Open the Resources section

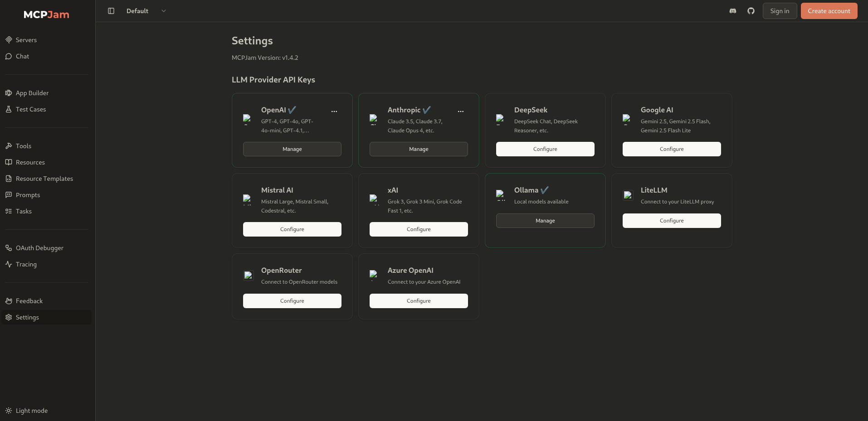pyautogui.click(x=46, y=162)
